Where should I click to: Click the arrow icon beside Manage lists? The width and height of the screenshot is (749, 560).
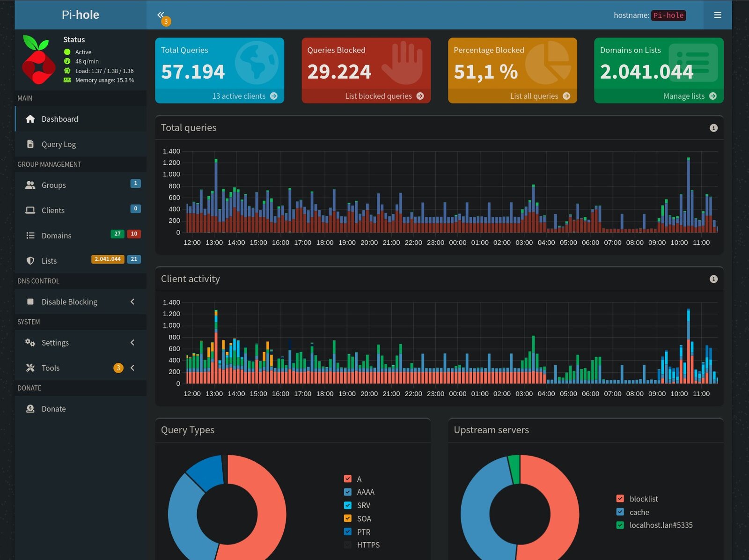pos(712,96)
